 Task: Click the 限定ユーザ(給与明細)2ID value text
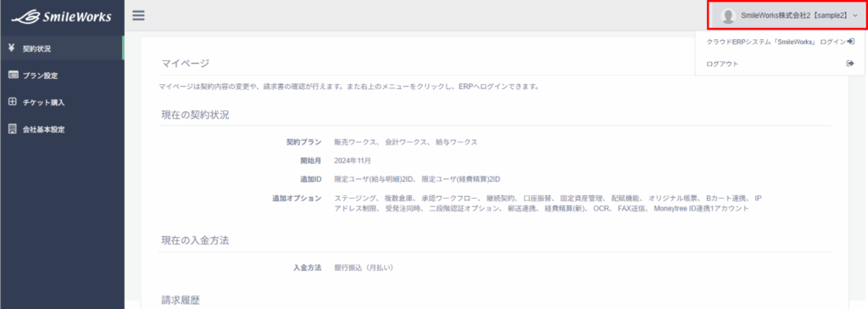(374, 179)
